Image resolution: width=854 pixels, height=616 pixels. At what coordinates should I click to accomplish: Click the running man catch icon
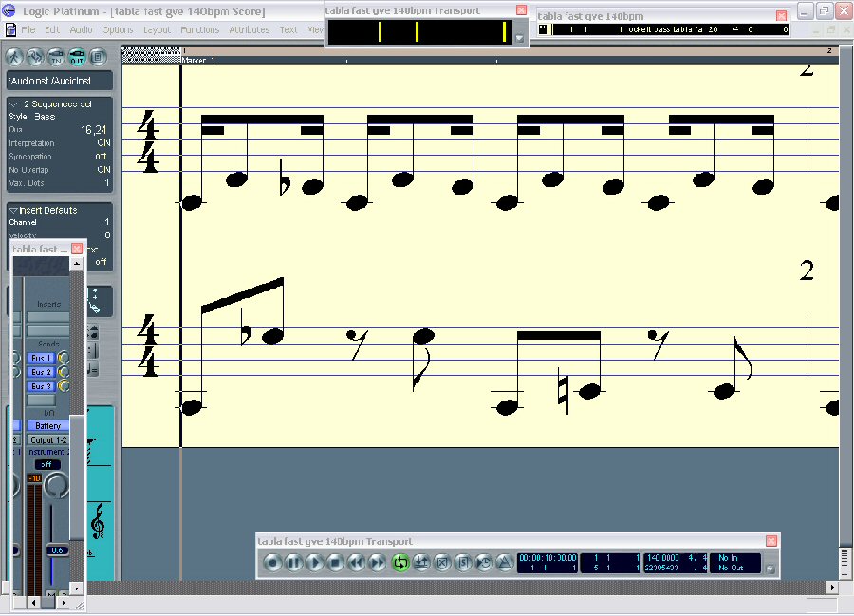tap(15, 56)
